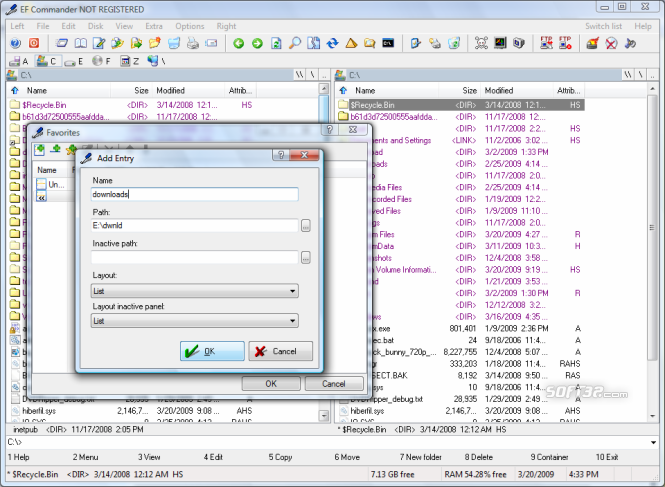Click the burning disk toolbar icon
The image size is (665, 487).
click(592, 43)
